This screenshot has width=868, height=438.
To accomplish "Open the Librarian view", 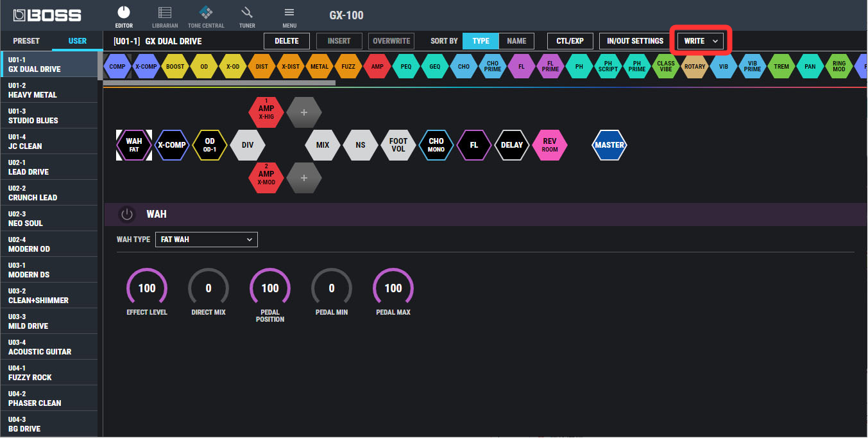I will pos(165,17).
